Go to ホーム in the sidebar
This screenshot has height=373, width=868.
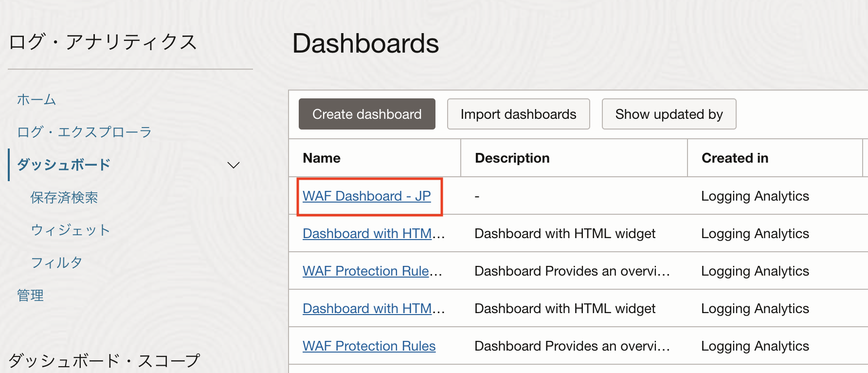tap(36, 100)
